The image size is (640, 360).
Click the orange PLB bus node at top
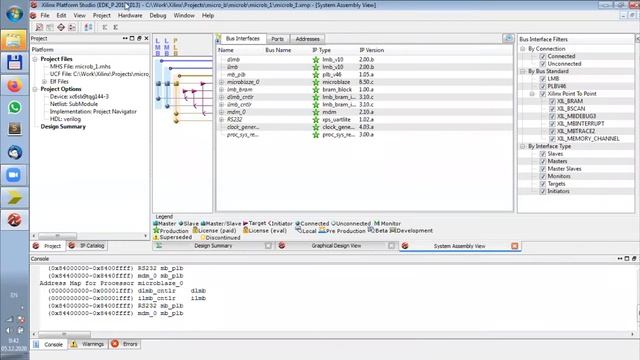click(179, 76)
